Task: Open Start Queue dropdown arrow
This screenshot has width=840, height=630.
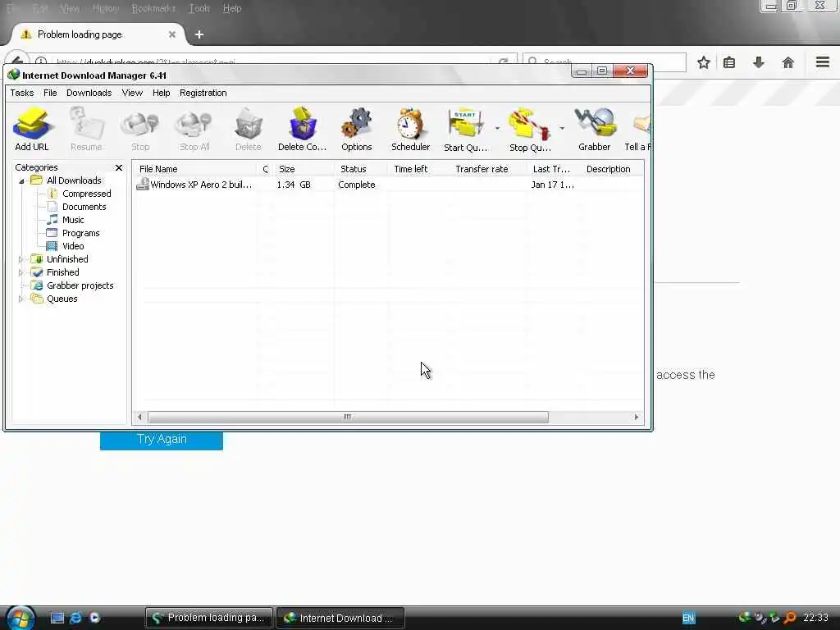Action: click(x=497, y=128)
